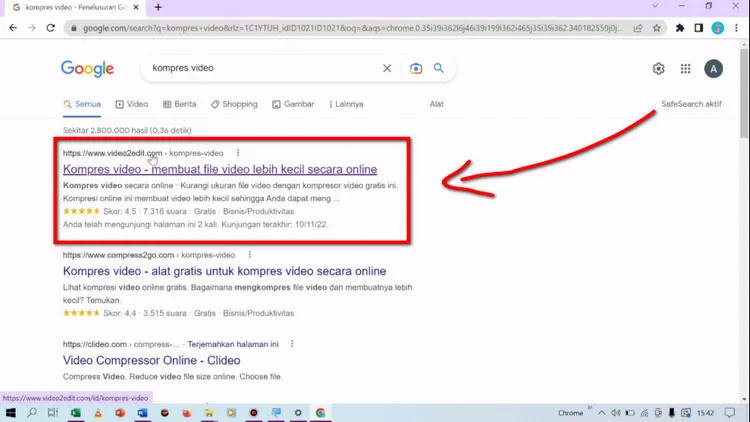Screen dimensions: 750x422
Task: Go to the Google logo homepage
Action: click(87, 68)
